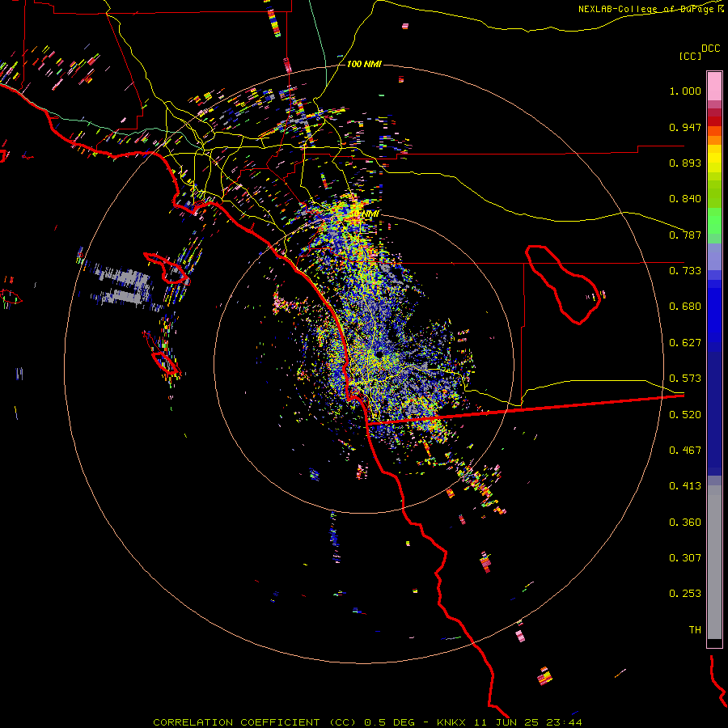
Task: Click the 0.840 color scale value
Action: point(685,199)
